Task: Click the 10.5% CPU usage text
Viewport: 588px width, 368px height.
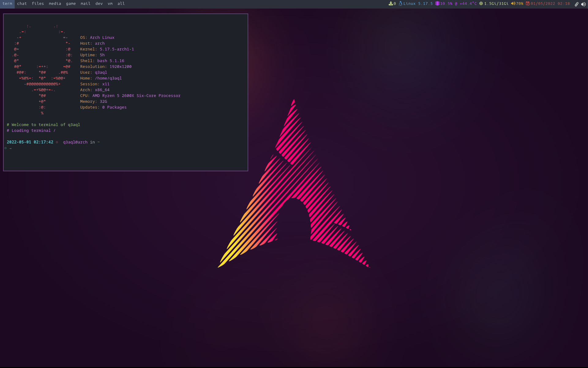Action: [x=446, y=4]
